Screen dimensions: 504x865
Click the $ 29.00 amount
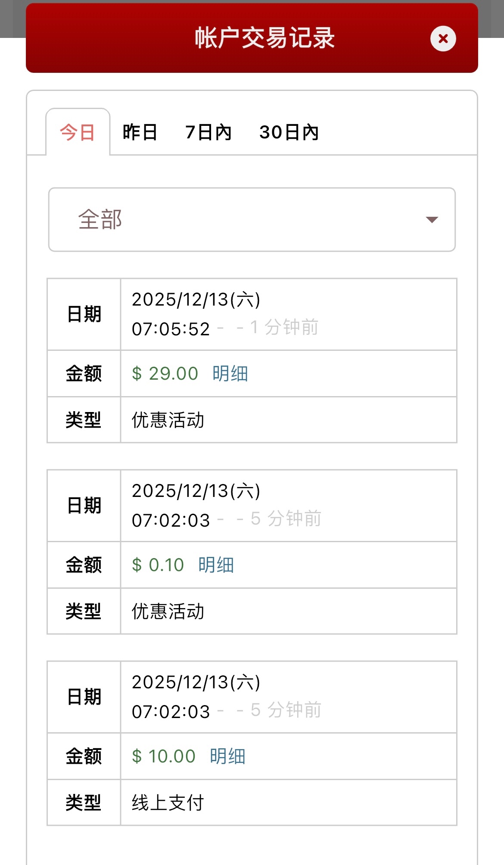tap(165, 374)
